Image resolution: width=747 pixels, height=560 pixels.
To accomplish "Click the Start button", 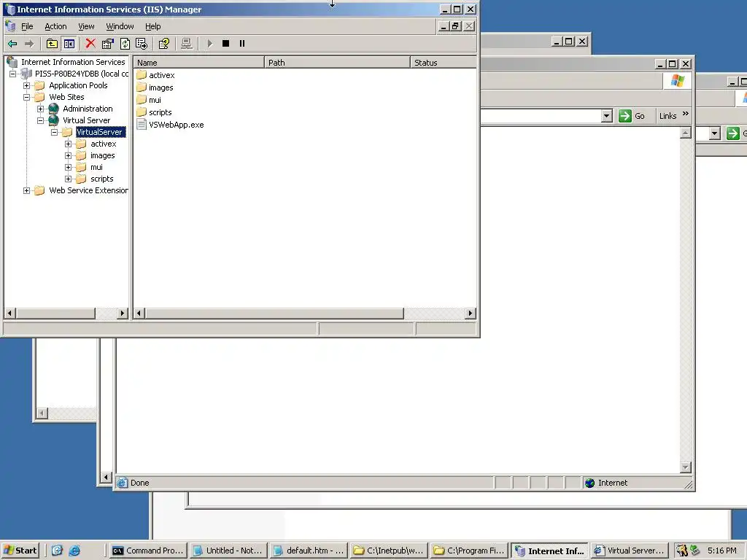I will pyautogui.click(x=20, y=551).
